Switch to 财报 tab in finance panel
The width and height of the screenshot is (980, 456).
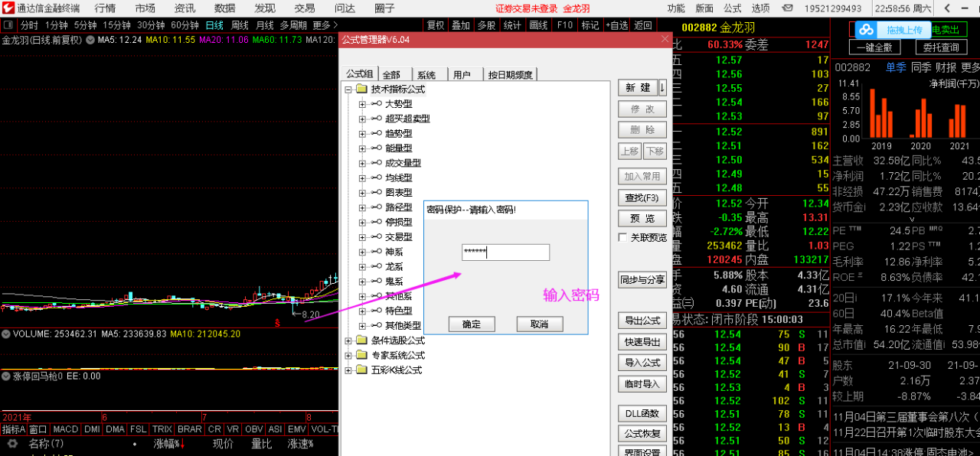[x=946, y=67]
